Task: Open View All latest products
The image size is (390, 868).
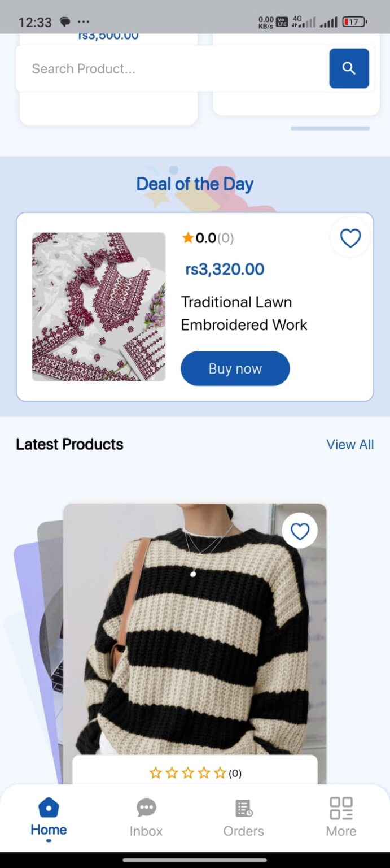Action: (350, 445)
